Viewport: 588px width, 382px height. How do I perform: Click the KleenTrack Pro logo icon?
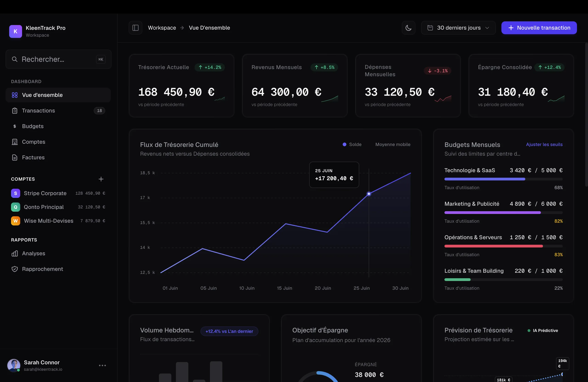point(16,31)
